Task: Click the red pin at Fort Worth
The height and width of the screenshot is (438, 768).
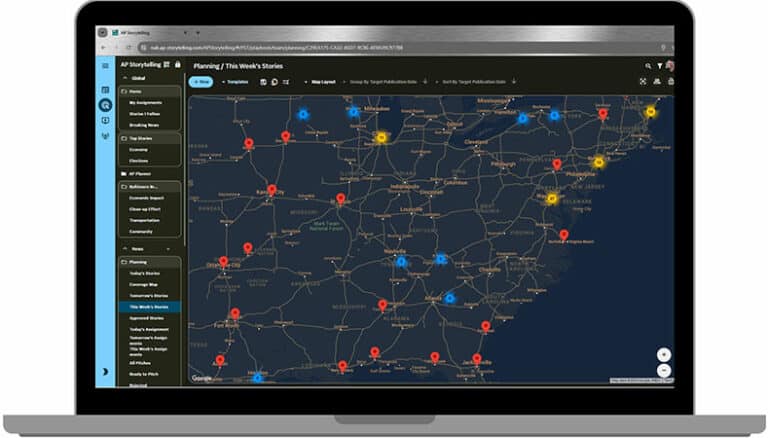Action: point(235,313)
